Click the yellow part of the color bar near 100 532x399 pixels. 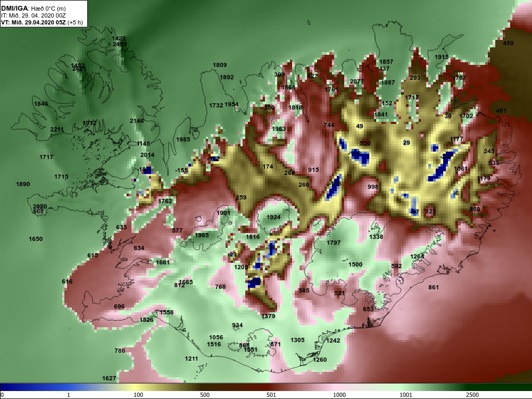pyautogui.click(x=136, y=387)
